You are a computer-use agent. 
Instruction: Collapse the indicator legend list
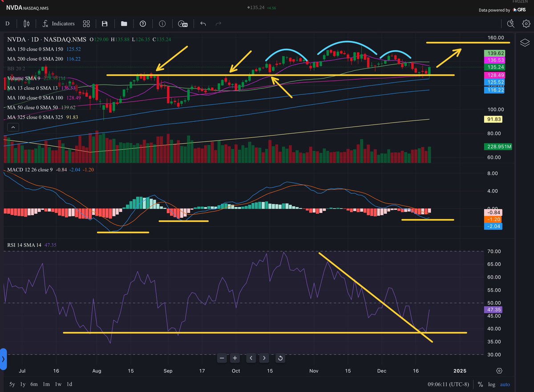click(13, 127)
